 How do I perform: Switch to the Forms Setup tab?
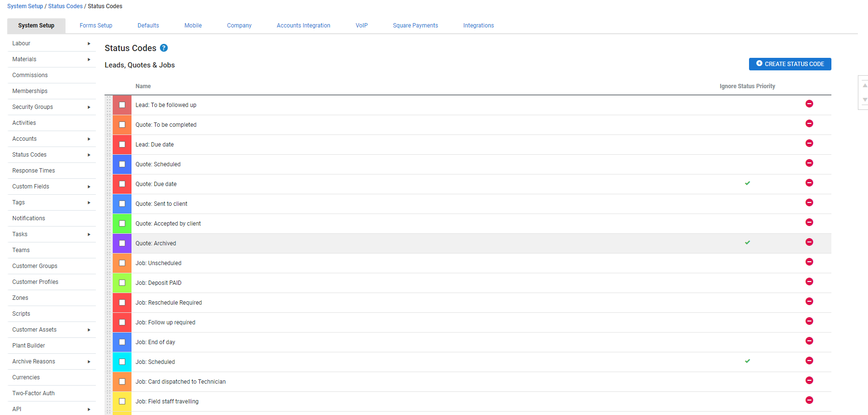pos(96,26)
